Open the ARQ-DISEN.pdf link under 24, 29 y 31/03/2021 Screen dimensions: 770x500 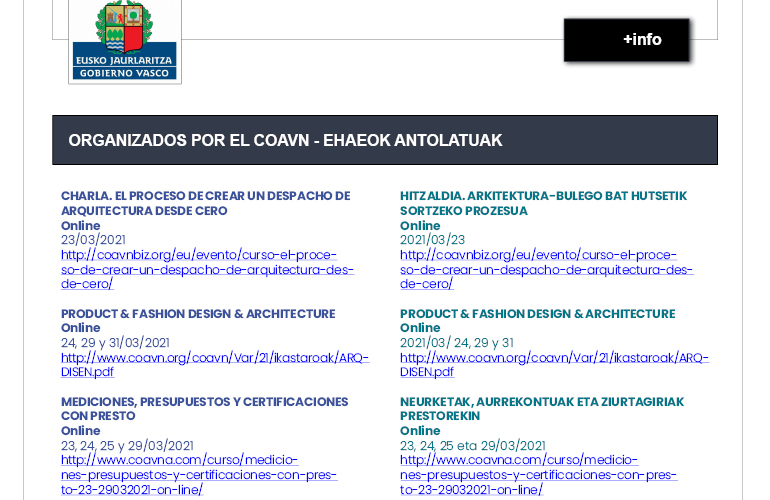coord(215,364)
